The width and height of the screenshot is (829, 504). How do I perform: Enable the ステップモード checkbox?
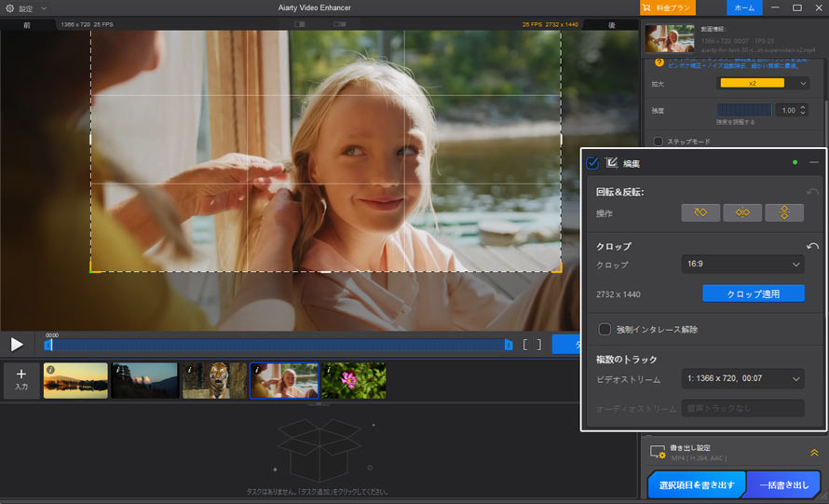(x=659, y=142)
